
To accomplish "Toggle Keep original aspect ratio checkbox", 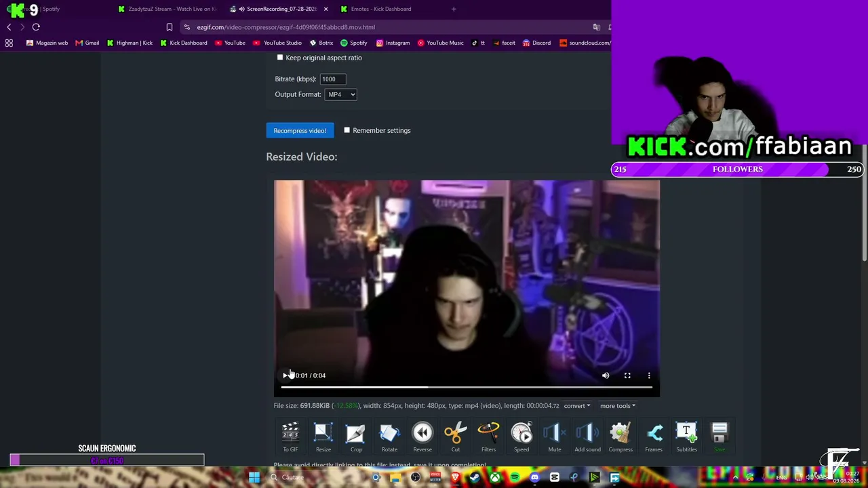I will (280, 58).
